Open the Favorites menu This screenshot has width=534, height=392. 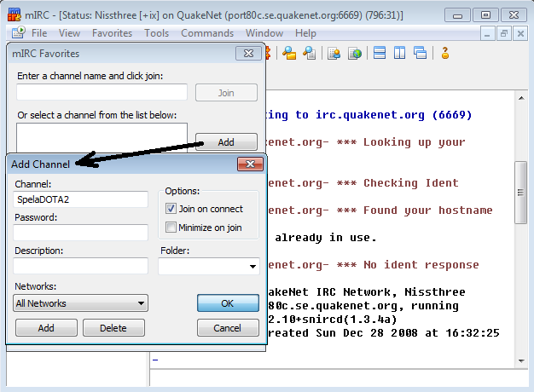112,33
